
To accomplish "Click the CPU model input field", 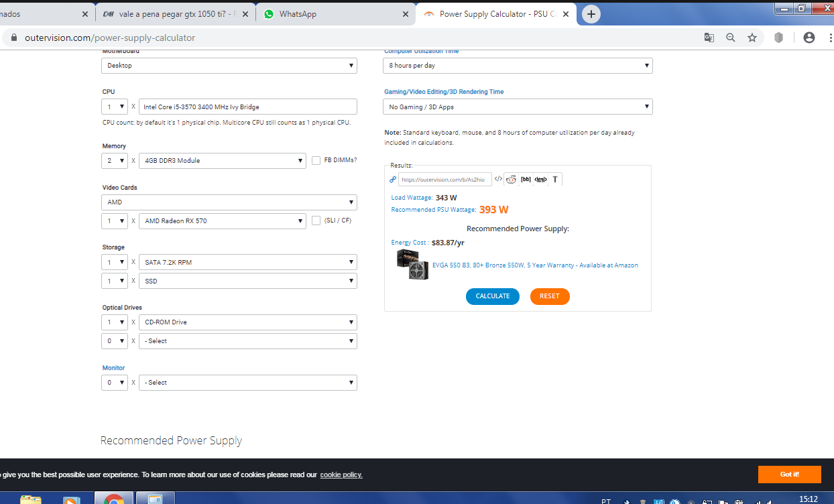I will (248, 107).
